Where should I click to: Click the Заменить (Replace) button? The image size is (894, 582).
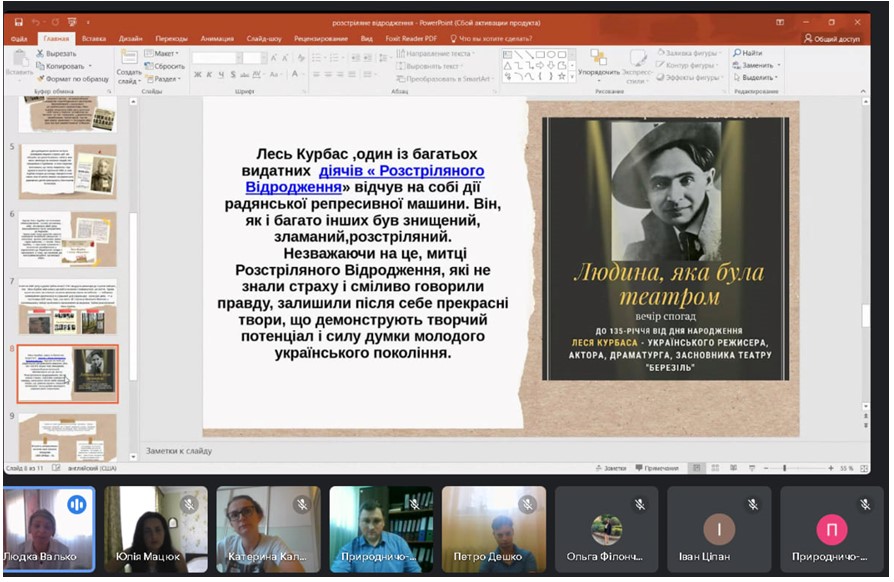pos(756,66)
